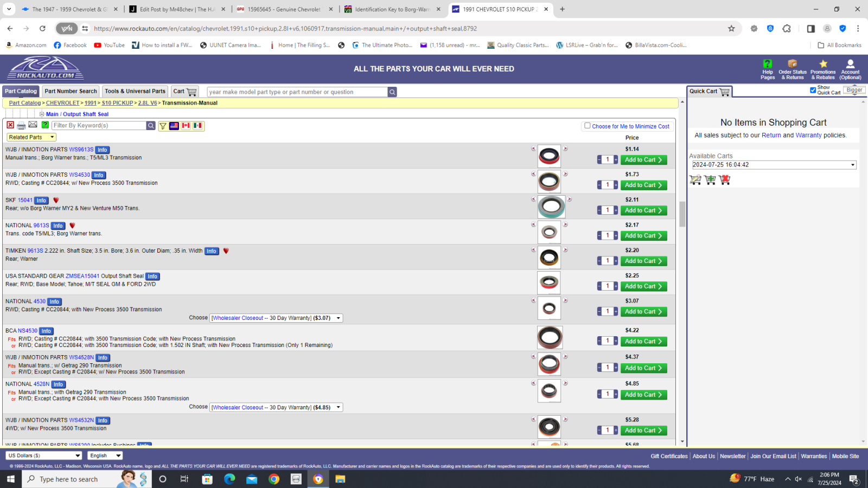This screenshot has height=488, width=868.
Task: Click the top search box magnifier button
Action: 392,92
